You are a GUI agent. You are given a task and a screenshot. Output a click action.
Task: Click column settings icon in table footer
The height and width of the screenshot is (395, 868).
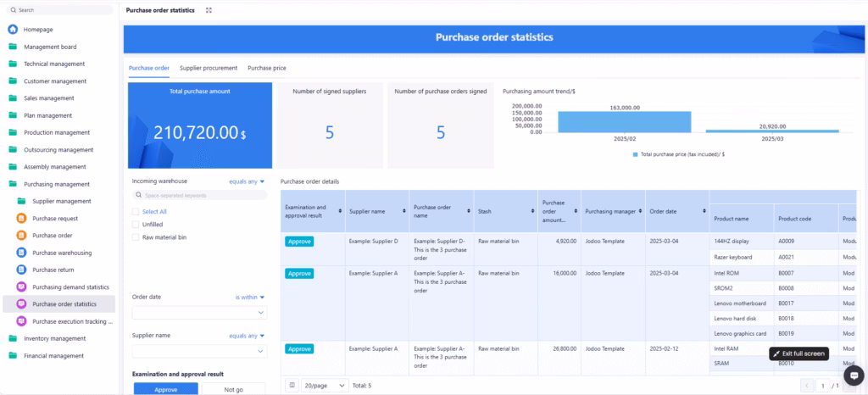pyautogui.click(x=292, y=385)
